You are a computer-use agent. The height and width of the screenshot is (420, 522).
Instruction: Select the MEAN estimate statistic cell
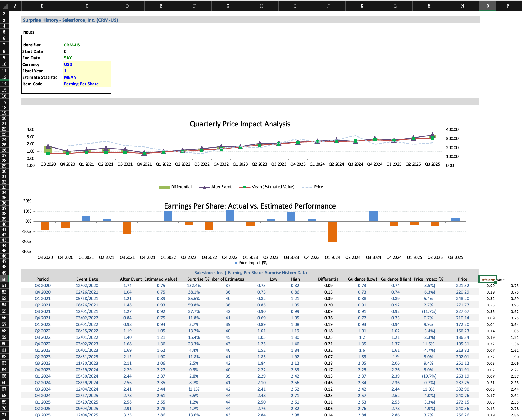click(x=70, y=77)
